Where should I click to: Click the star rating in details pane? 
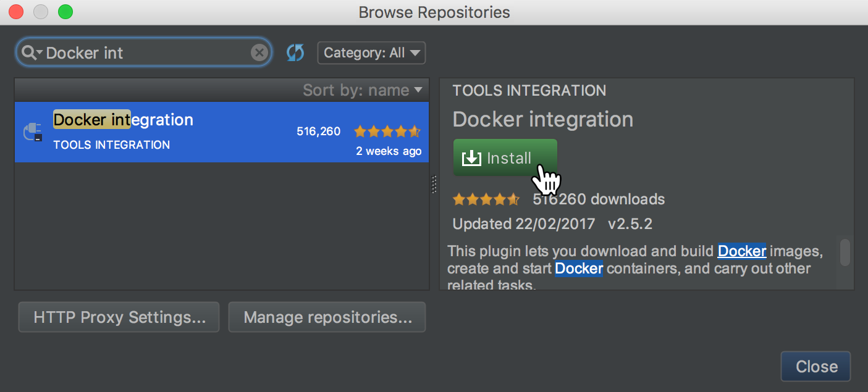click(x=486, y=199)
